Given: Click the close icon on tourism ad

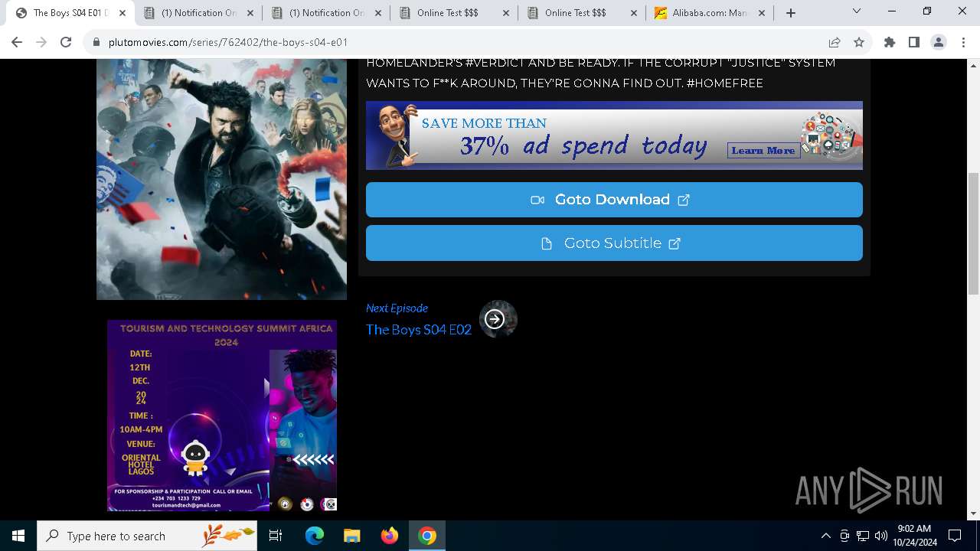Looking at the screenshot, I should pos(330,504).
